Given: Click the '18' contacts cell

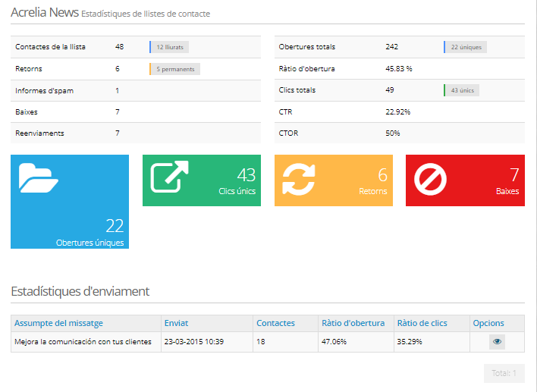Looking at the screenshot, I should pos(261,342).
